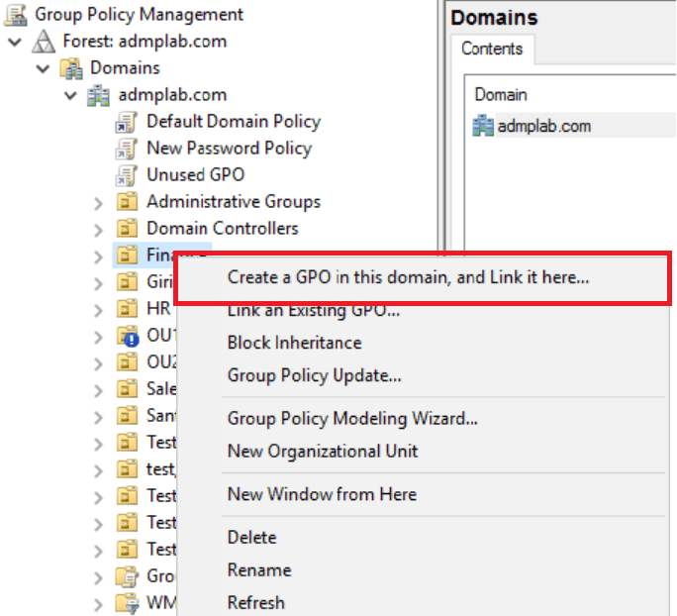The width and height of the screenshot is (677, 616).
Task: Expand the HR OU node
Action: (x=98, y=310)
